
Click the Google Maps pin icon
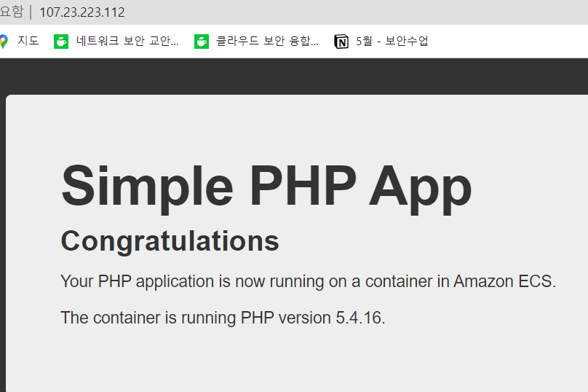[x=4, y=41]
